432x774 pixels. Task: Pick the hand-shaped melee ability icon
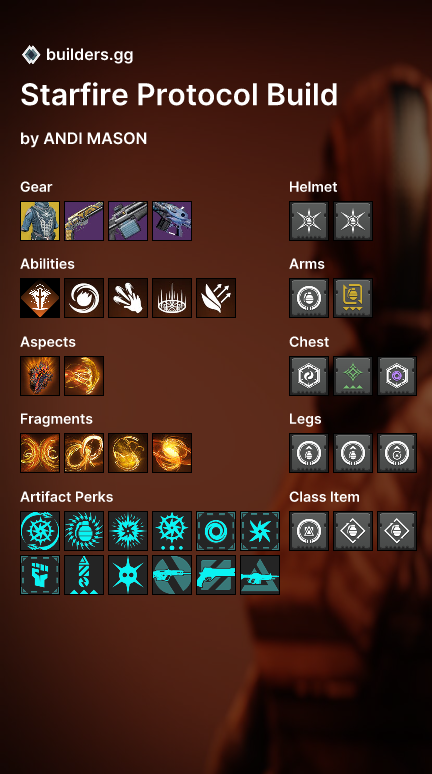[x=128, y=298]
